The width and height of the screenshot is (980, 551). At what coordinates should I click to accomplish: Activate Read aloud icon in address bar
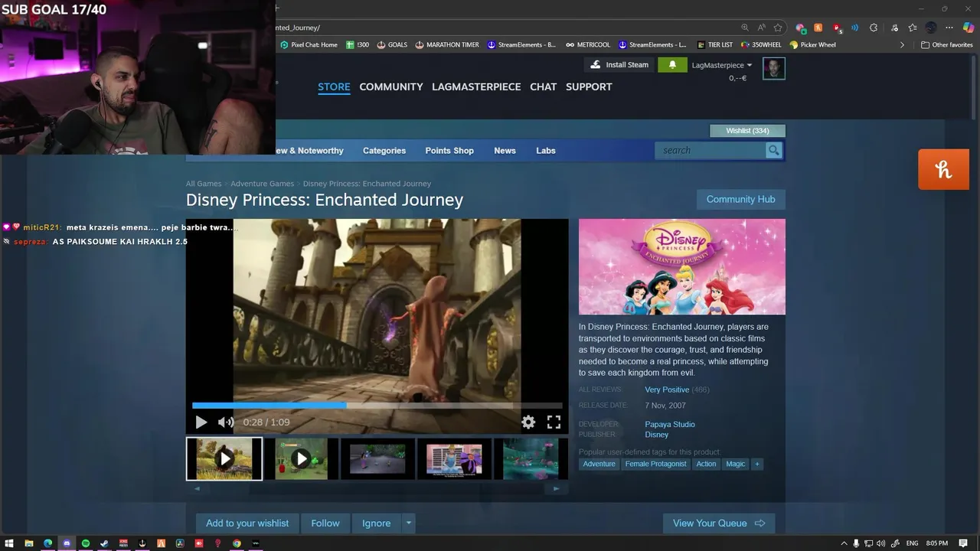(761, 28)
